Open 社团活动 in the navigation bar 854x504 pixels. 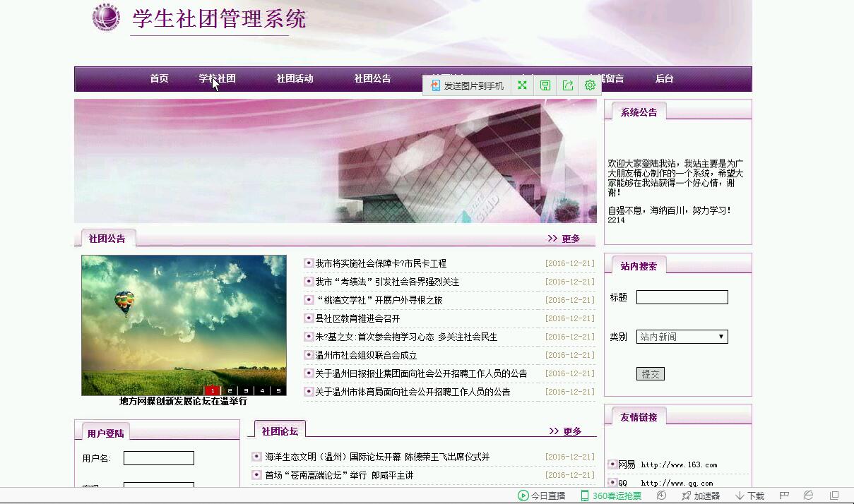(295, 79)
